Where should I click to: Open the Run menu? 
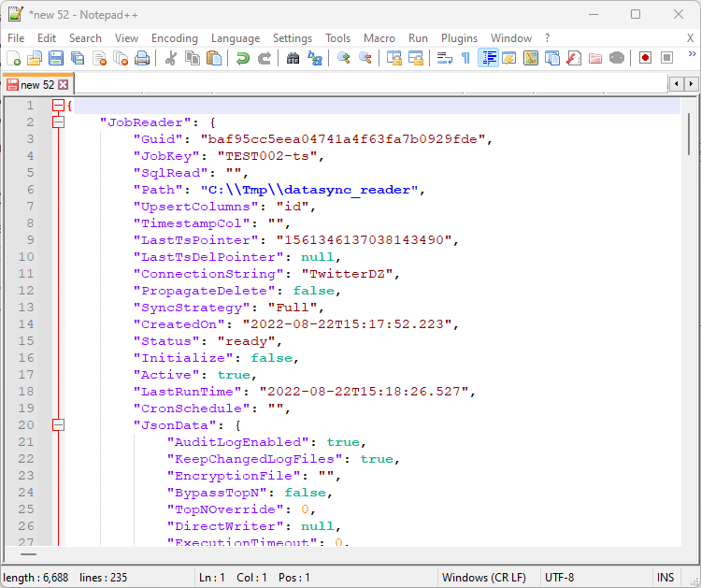(x=418, y=38)
